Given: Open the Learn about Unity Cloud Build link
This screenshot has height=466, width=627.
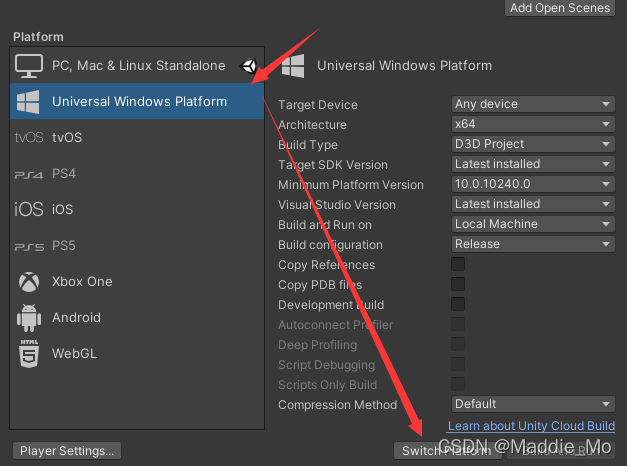Looking at the screenshot, I should tap(531, 426).
